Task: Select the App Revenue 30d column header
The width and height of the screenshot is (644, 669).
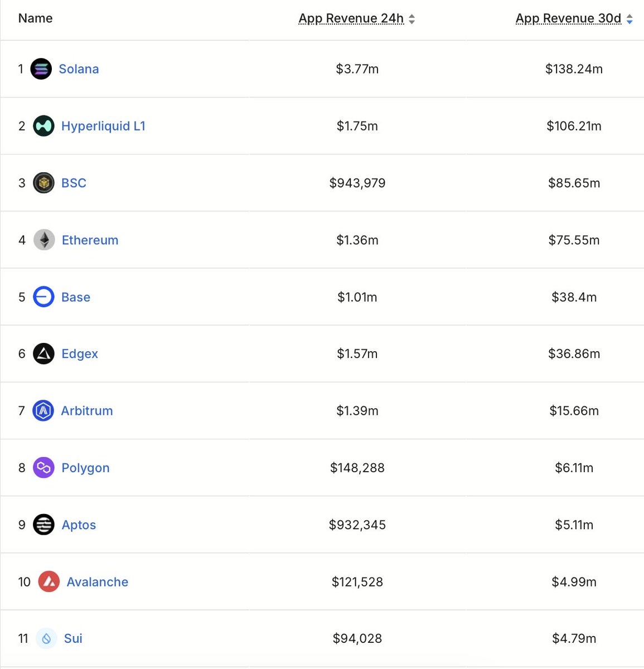Action: pos(568,18)
